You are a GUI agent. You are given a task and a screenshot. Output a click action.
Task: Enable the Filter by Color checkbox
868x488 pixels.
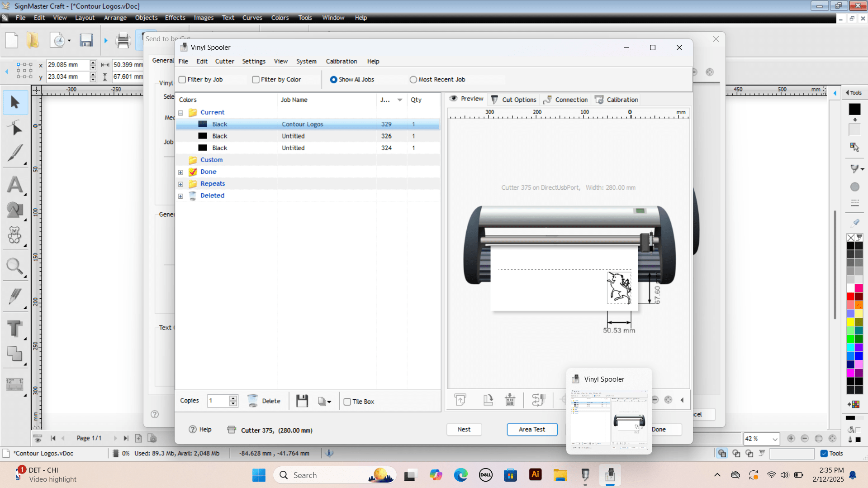256,80
